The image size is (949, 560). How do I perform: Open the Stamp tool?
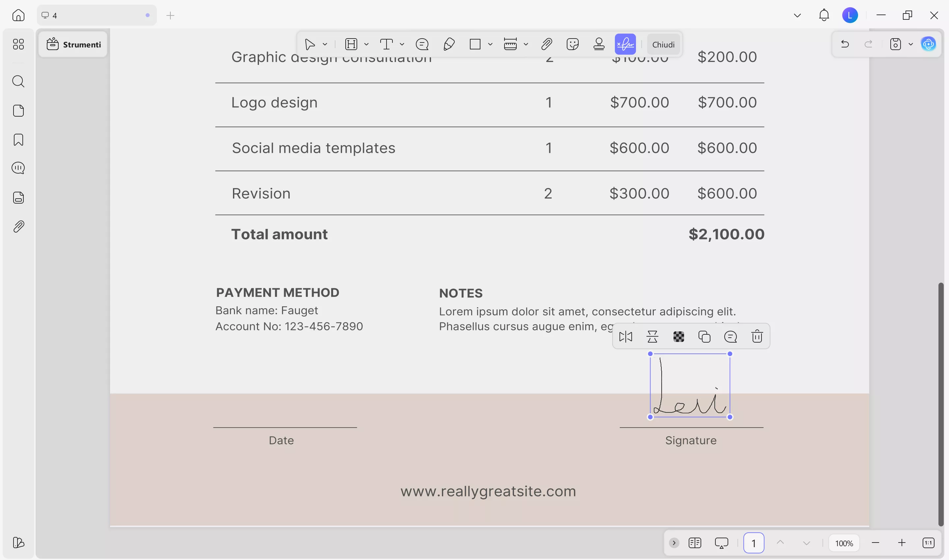(599, 44)
